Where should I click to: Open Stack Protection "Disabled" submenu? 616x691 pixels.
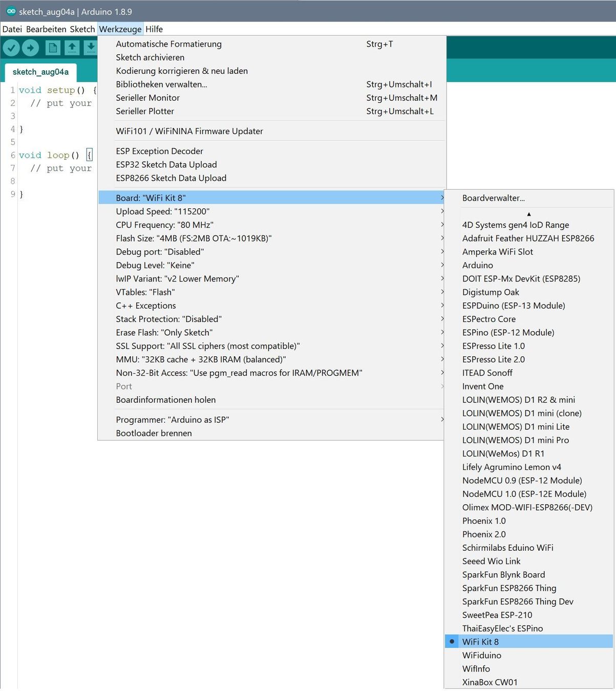pyautogui.click(x=271, y=319)
